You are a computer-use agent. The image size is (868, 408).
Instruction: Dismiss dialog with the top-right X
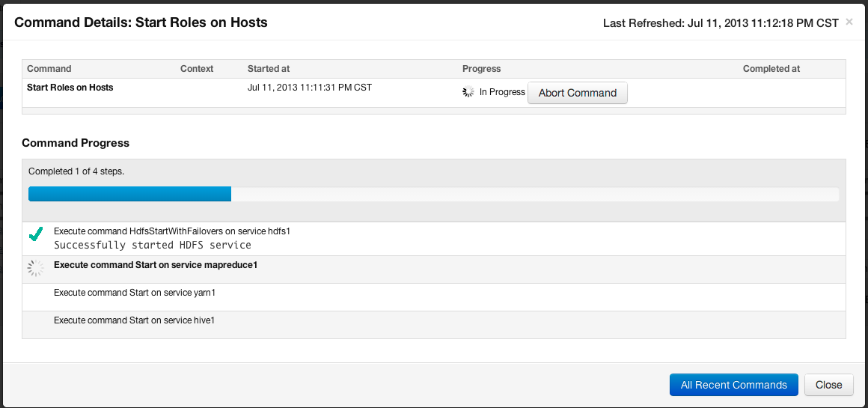(x=849, y=22)
